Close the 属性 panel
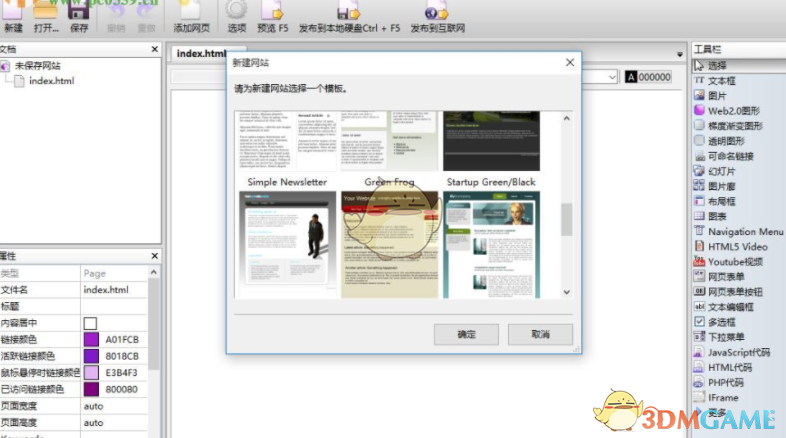Viewport: 786px width, 438px height. (x=154, y=256)
